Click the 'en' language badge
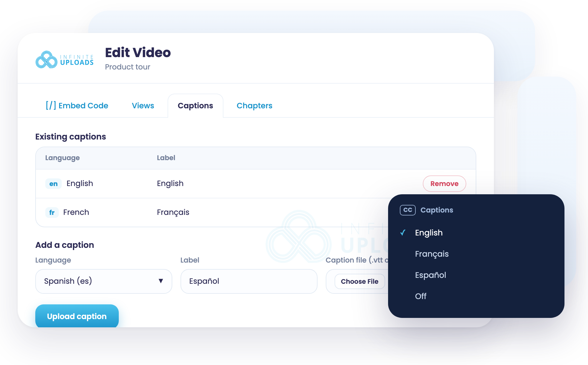 click(54, 184)
